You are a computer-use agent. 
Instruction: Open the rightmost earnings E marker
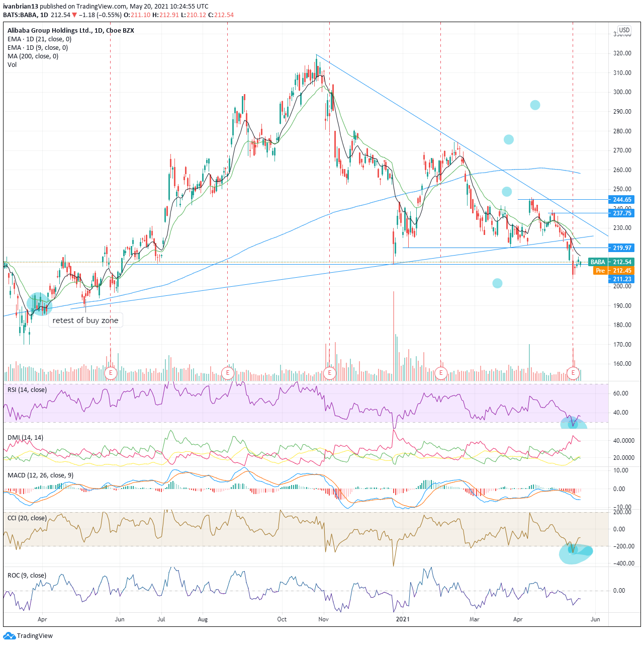pyautogui.click(x=573, y=373)
